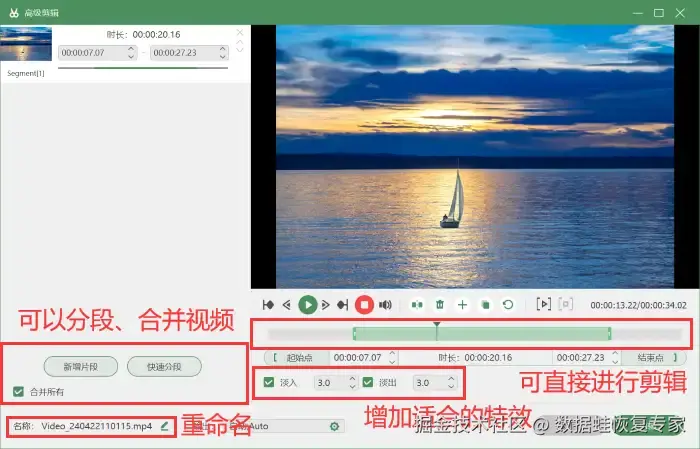Toggle the 淡入 fade-in checkbox

(269, 382)
